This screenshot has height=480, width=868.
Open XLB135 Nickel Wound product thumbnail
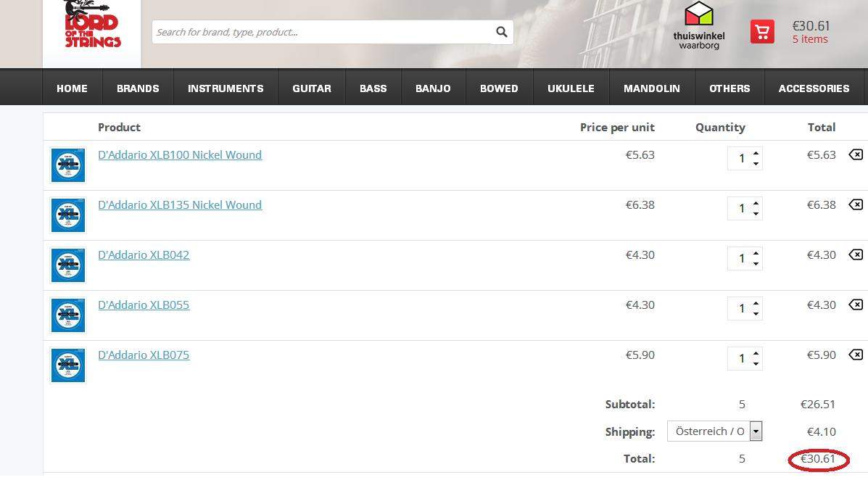68,215
